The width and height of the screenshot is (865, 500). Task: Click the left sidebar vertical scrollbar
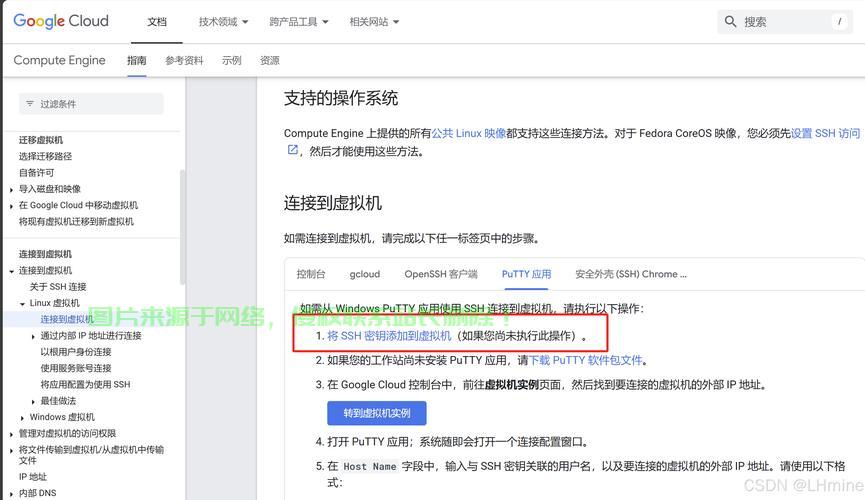pos(183,226)
